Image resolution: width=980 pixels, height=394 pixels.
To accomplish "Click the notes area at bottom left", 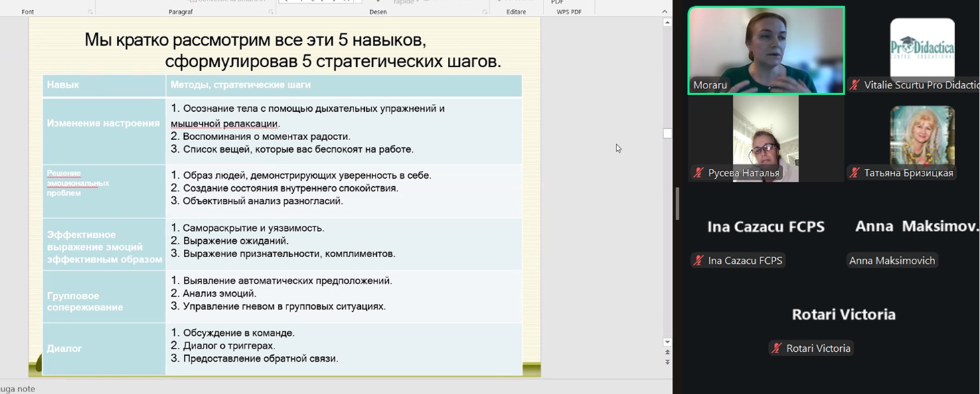I will [x=19, y=389].
